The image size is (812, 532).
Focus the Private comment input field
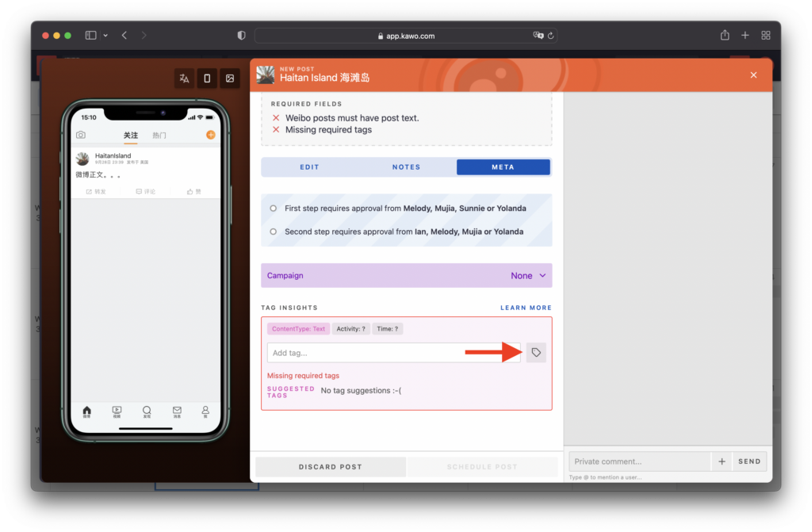[x=640, y=461]
